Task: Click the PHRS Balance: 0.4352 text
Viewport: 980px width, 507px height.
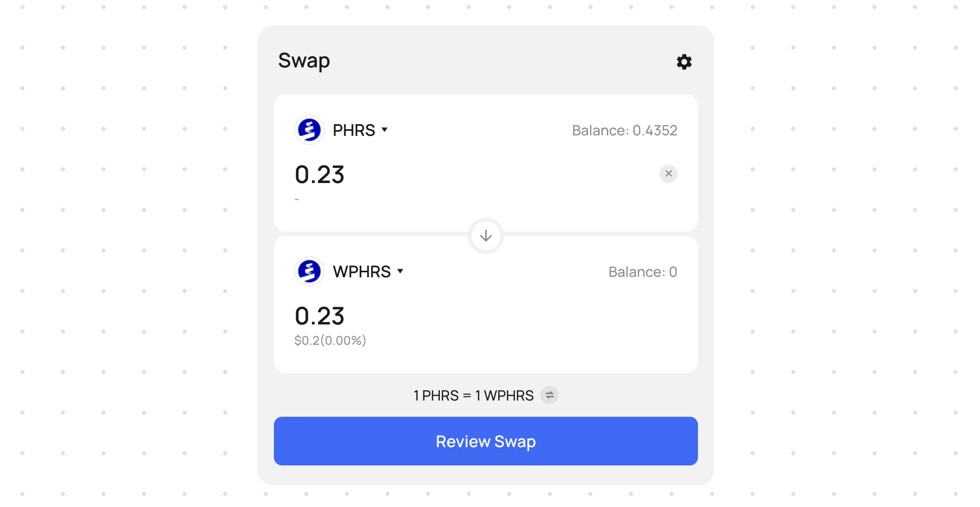Action: [624, 130]
